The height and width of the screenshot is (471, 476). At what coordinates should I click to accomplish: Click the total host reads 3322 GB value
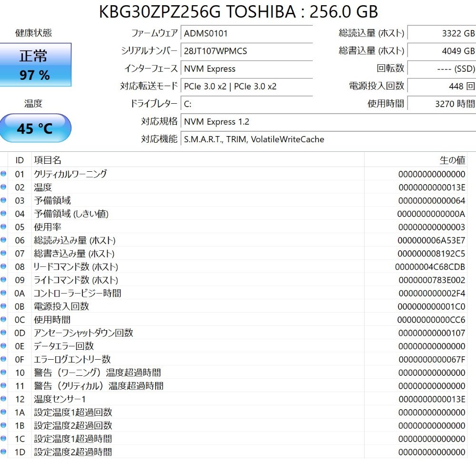(442, 33)
